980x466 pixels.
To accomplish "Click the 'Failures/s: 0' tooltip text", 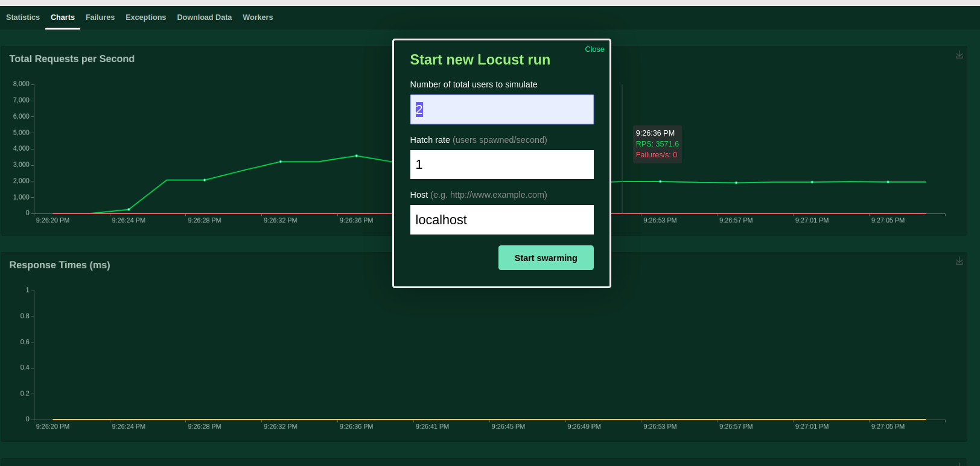I will tap(657, 155).
